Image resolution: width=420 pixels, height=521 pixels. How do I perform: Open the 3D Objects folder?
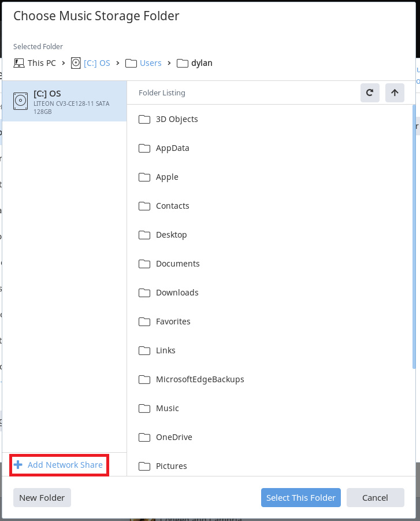pos(177,119)
